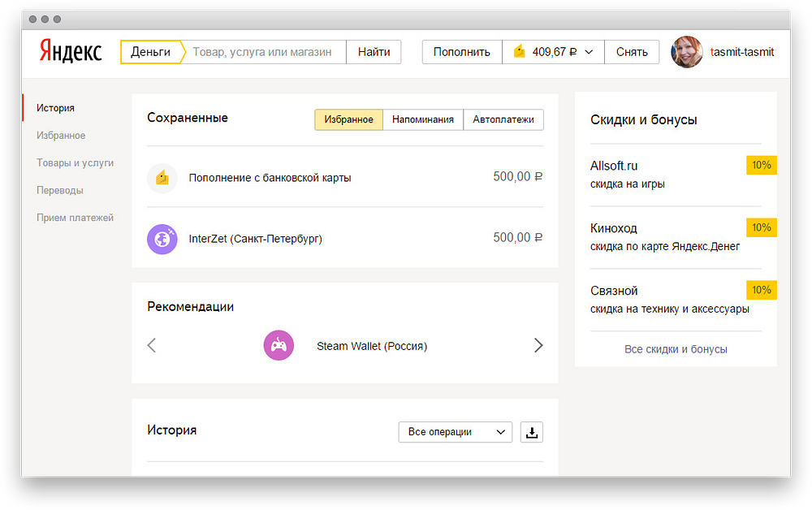812x510 pixels.
Task: Open the user avatar photo
Action: 687,52
